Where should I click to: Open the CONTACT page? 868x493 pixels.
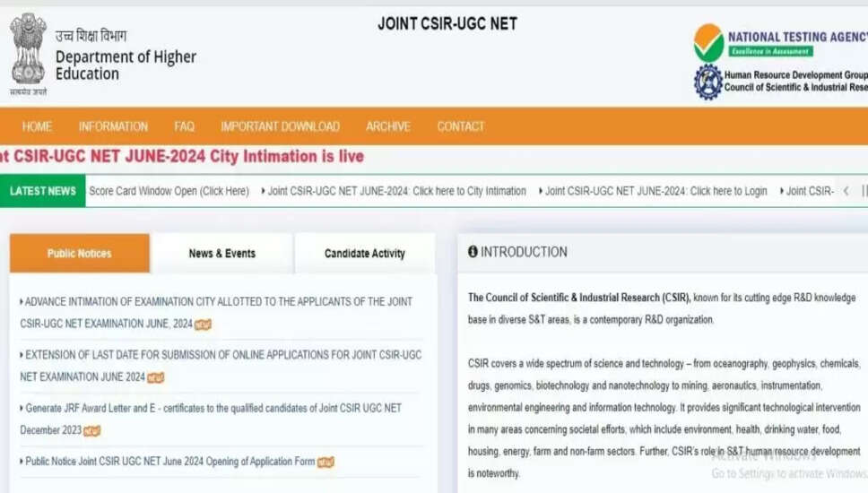pyautogui.click(x=460, y=126)
